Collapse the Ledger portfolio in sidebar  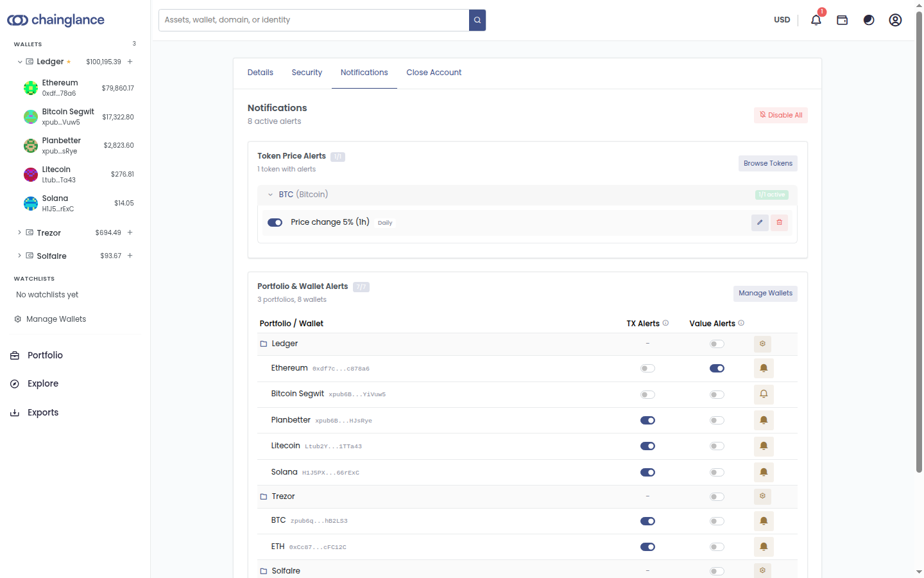click(x=20, y=62)
